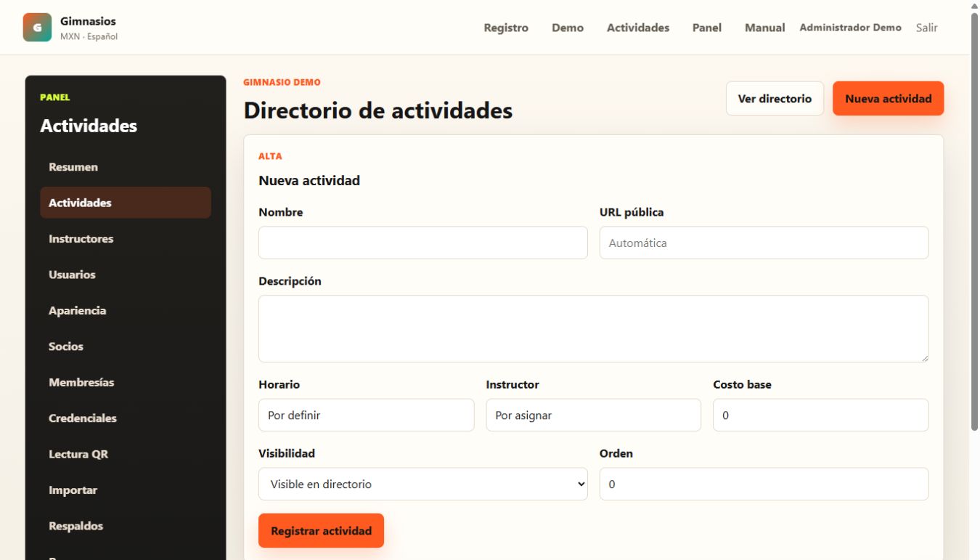Click the Administrador Demo user name
This screenshot has height=560, width=980.
click(x=851, y=28)
